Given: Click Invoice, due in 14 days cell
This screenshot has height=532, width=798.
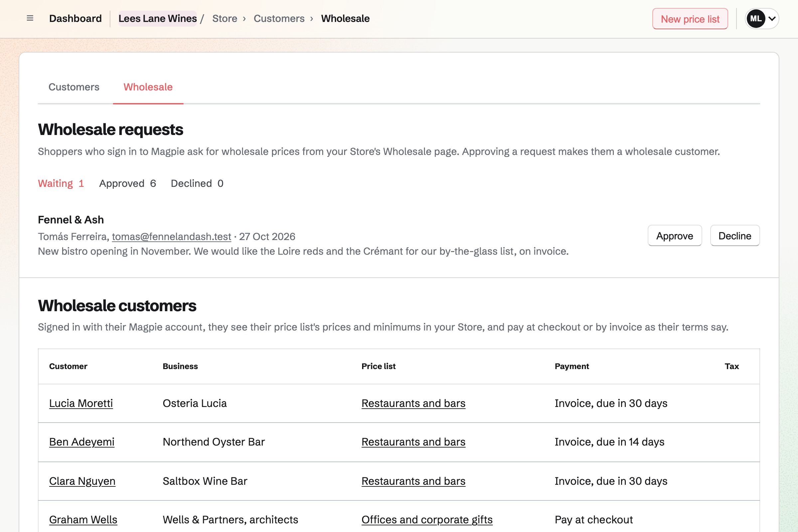Looking at the screenshot, I should pos(609,442).
